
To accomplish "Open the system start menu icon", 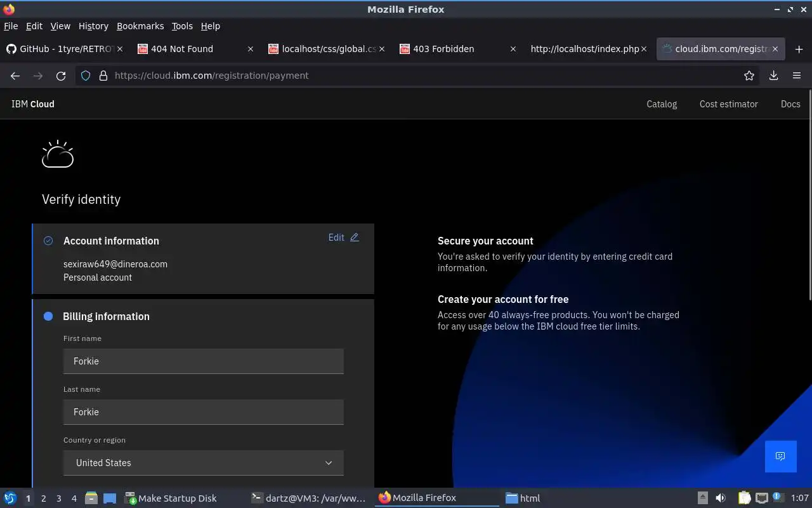I will pos(10,498).
